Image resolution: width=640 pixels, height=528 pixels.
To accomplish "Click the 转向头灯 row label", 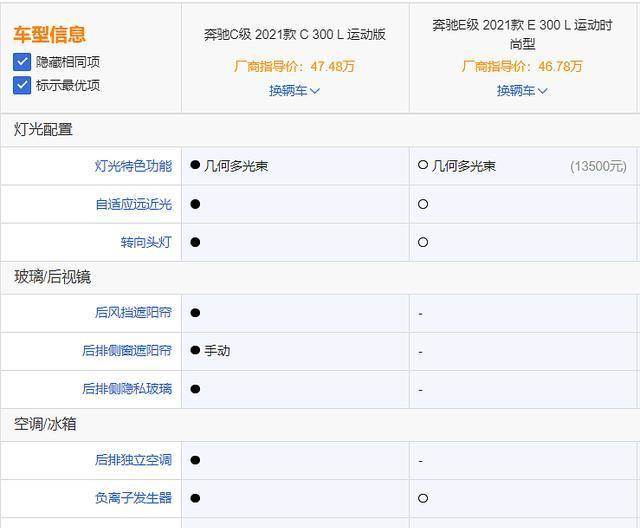I will 146,242.
